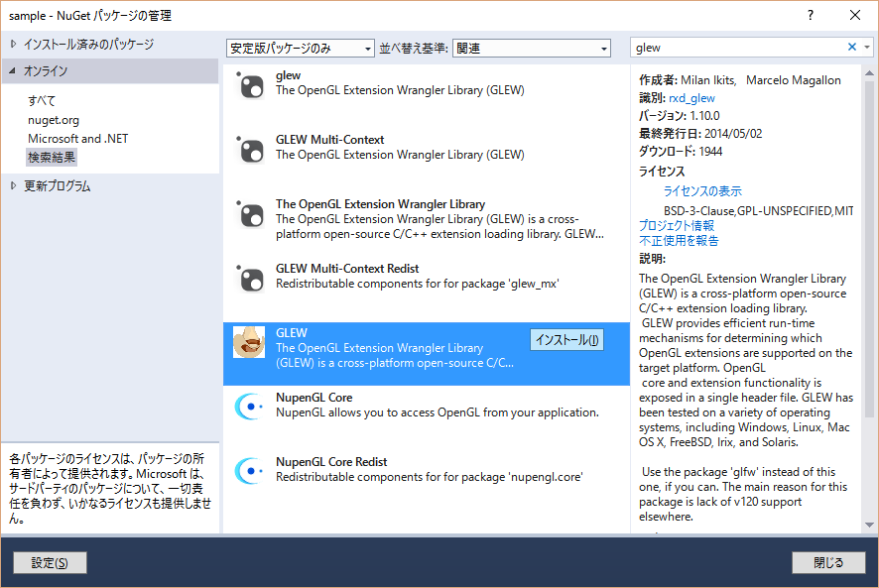Click the 作成者 Milan Ikits text
The image size is (879, 588).
(687, 80)
